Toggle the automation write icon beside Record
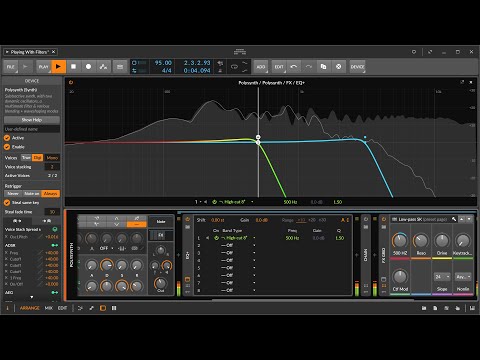 tap(104, 67)
